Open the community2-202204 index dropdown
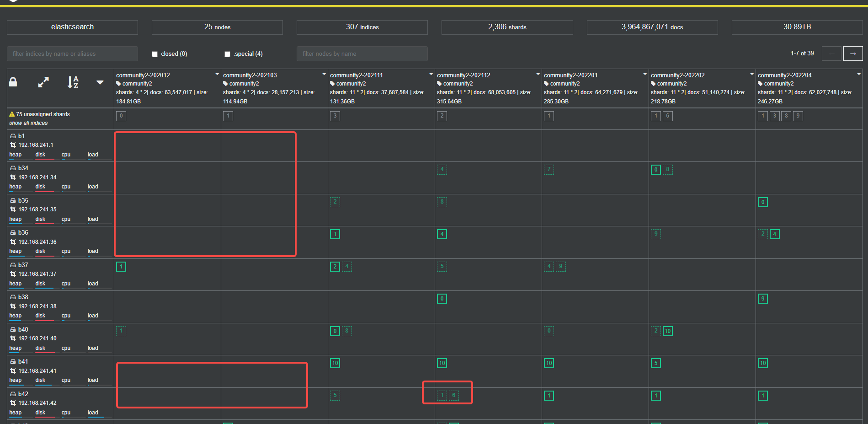 pos(859,74)
